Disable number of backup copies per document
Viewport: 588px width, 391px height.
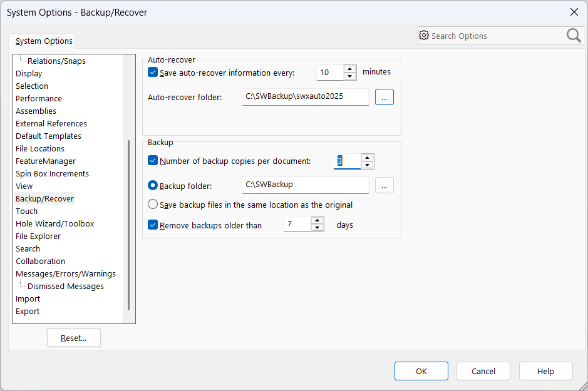[152, 161]
